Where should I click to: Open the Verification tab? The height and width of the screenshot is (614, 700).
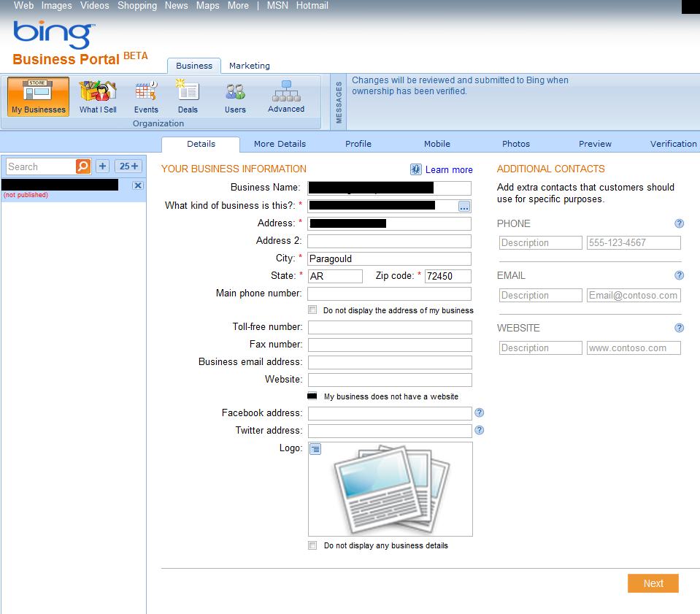click(673, 144)
